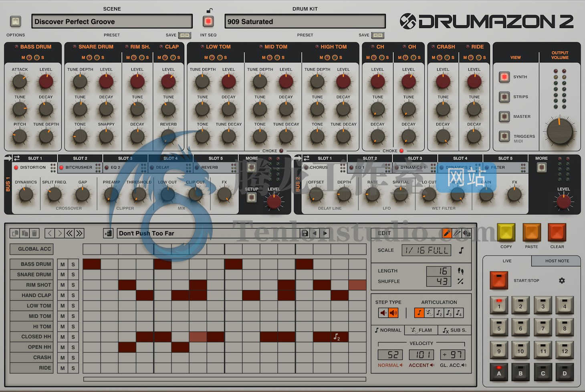Click the note icon next to SCALE
The height and width of the screenshot is (392, 585).
[461, 250]
